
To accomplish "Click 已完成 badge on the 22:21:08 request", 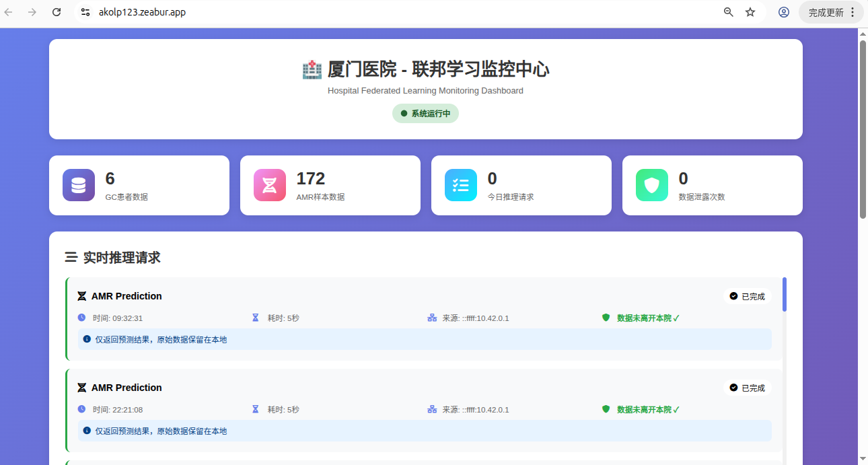I will 747,388.
